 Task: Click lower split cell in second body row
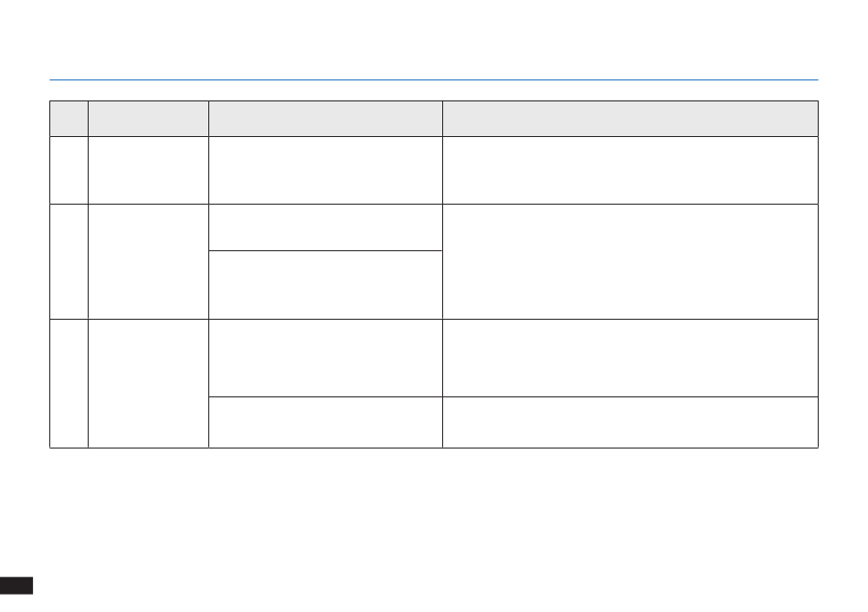(325, 285)
